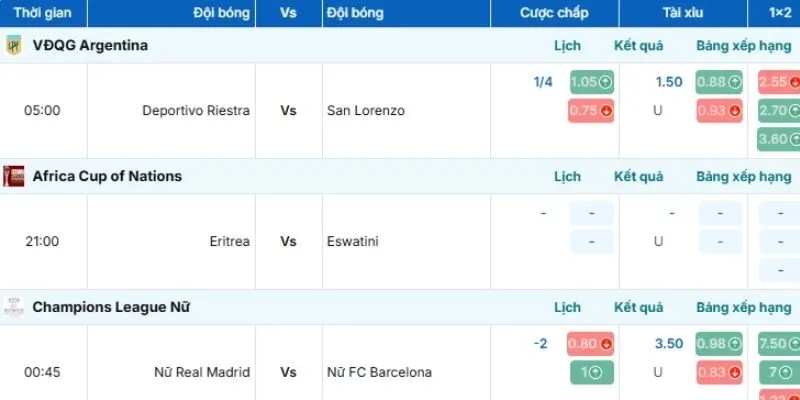
Task: Select the 0.83 under odds for Barcelona match
Action: coord(719,372)
